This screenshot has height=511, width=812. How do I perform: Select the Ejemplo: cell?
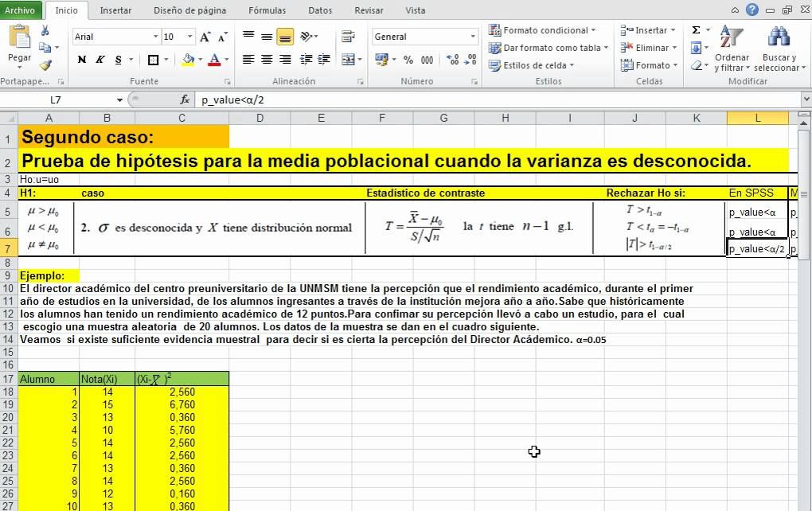[x=49, y=275]
